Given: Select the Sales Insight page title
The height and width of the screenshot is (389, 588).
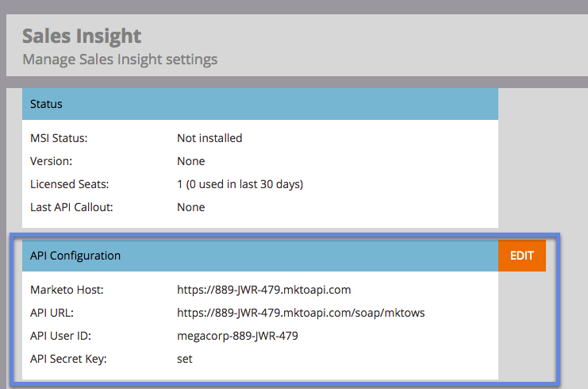Looking at the screenshot, I should tap(82, 37).
